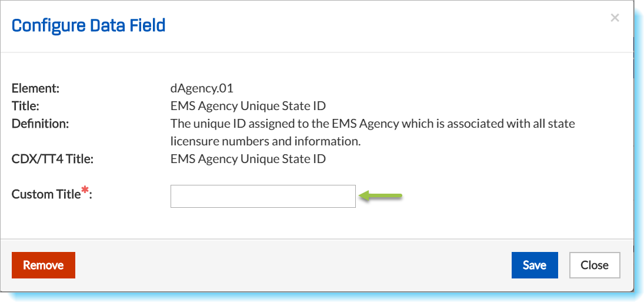Click the Element label

click(36, 89)
